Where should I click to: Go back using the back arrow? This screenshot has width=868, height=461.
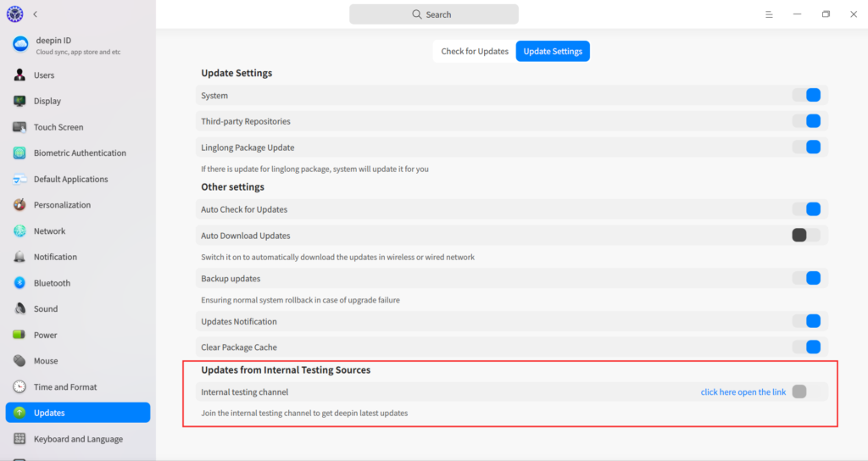coord(36,14)
